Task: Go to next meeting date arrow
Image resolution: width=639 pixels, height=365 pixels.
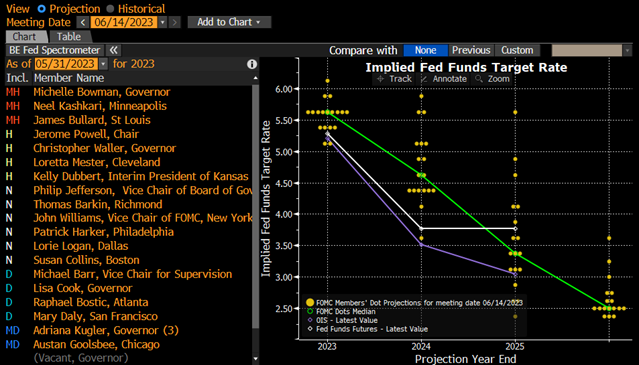Action: pyautogui.click(x=174, y=22)
